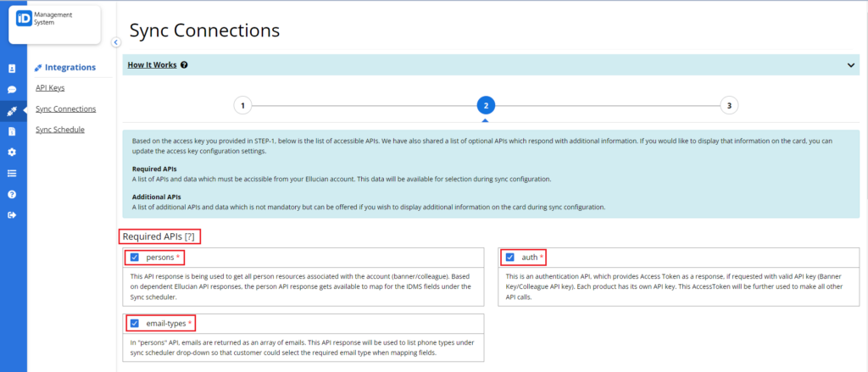Go to the Sync Connections link
868x372 pixels.
65,108
